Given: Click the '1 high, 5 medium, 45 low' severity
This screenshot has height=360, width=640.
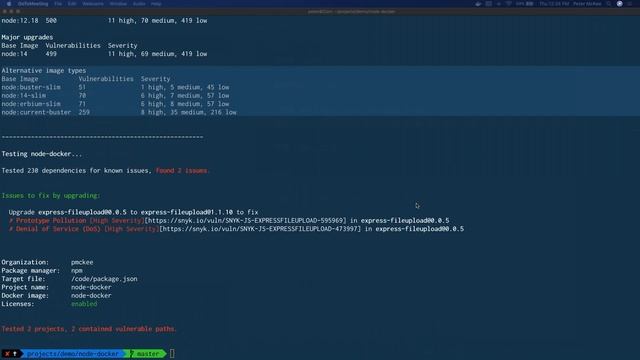Looking at the screenshot, I should (x=185, y=87).
